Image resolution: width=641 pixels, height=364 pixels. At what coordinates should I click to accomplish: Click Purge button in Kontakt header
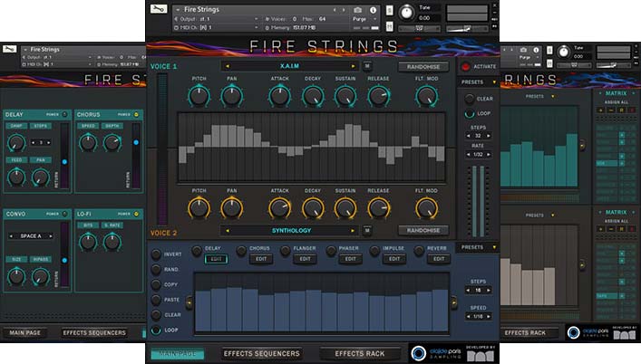359,19
